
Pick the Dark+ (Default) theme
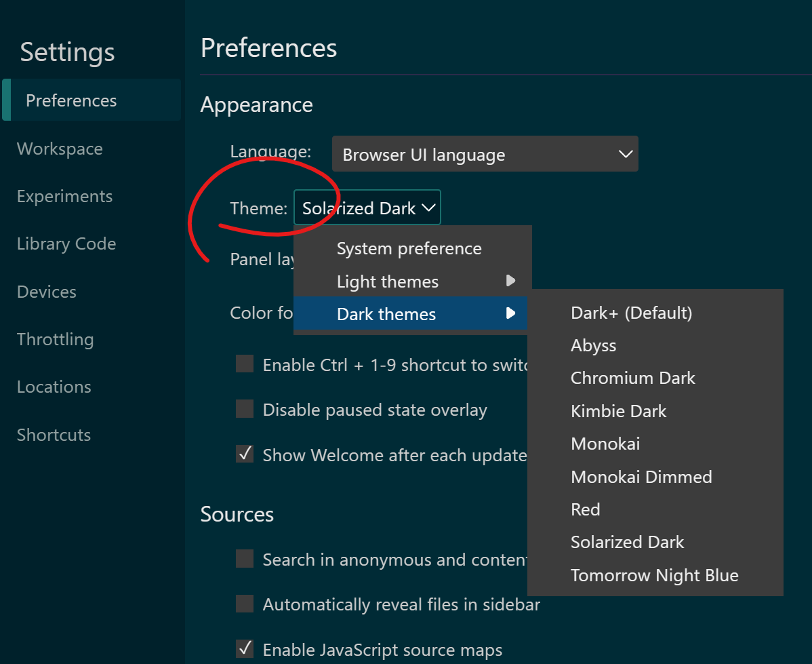click(655, 313)
